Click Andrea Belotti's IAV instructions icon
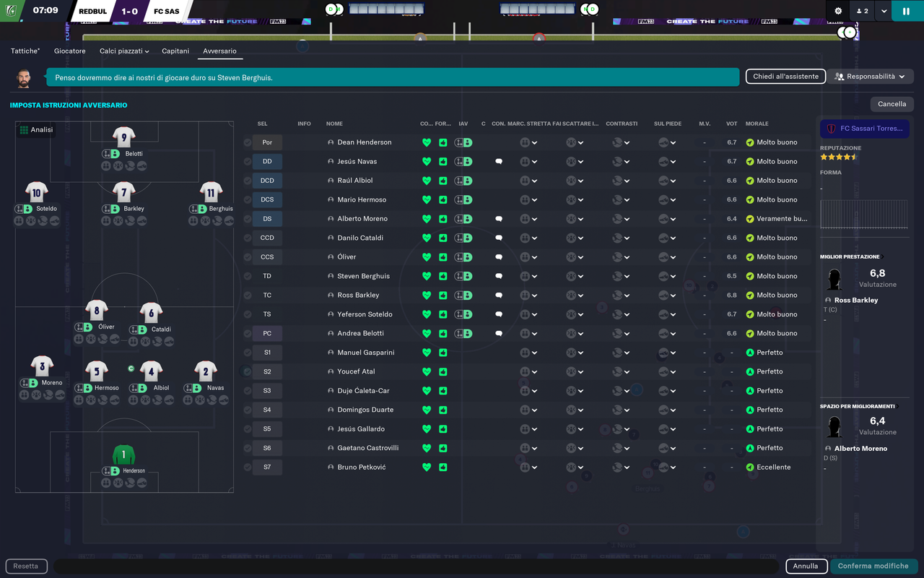The image size is (924, 578). [x=463, y=334]
